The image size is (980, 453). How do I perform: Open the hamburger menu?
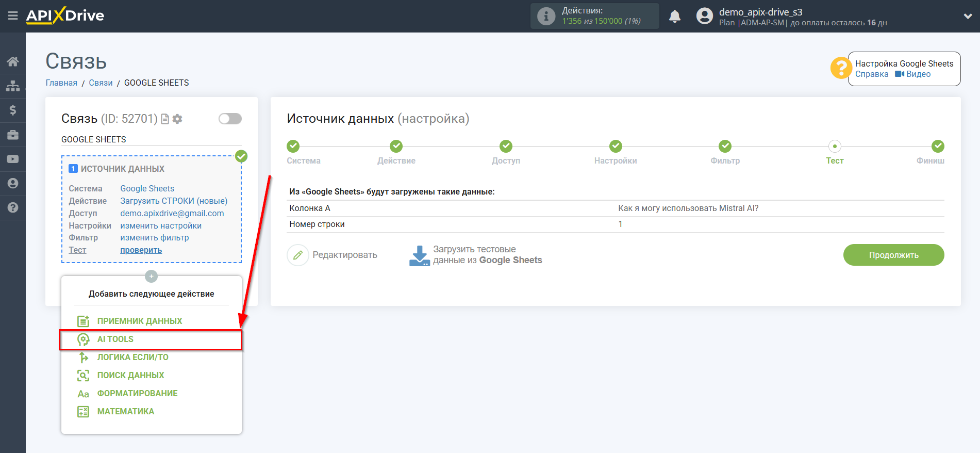pyautogui.click(x=13, y=16)
